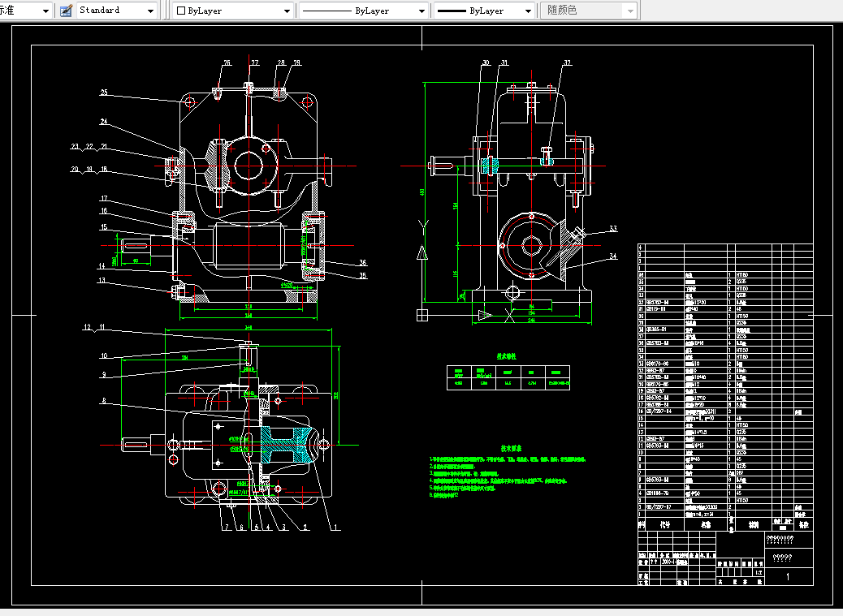
Task: Click the ????? title text in title block
Action: [782, 558]
